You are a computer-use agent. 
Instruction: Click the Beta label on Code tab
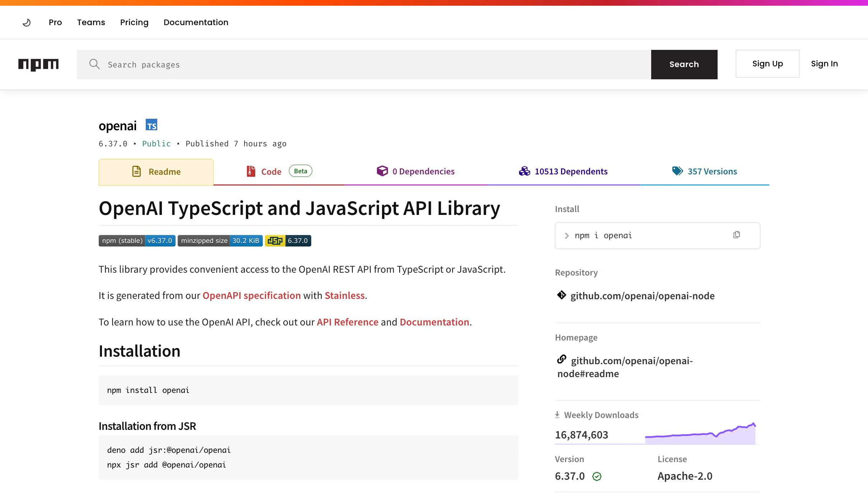click(x=300, y=171)
